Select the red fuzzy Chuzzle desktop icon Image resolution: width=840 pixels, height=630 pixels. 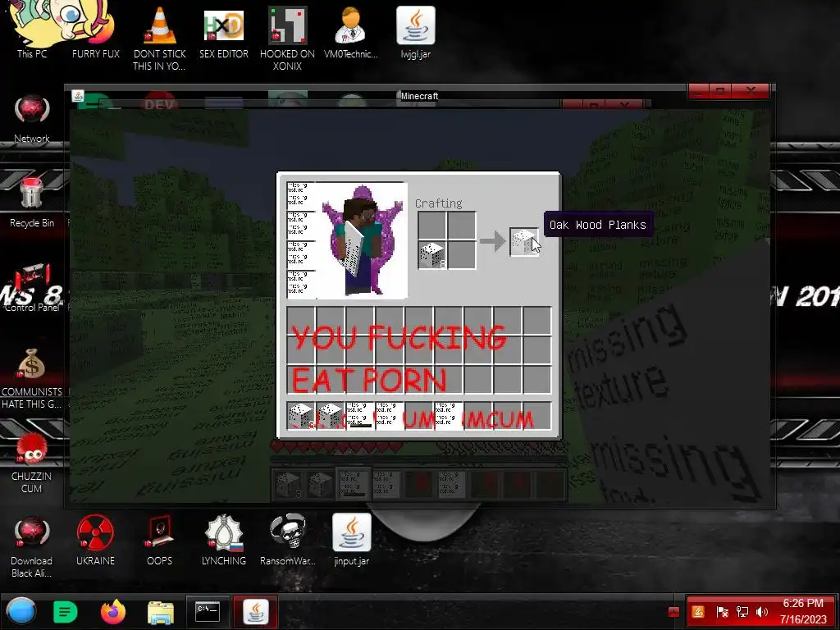coord(32,463)
